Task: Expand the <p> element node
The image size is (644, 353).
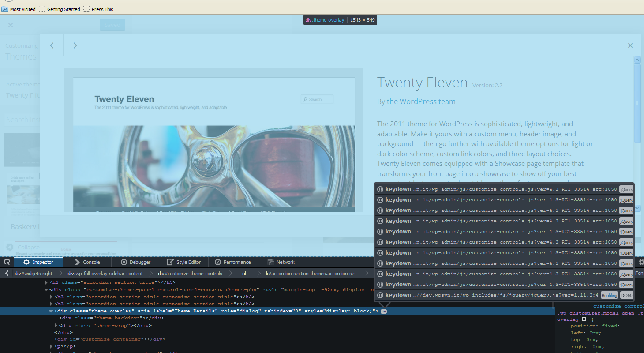Action: 51,347
